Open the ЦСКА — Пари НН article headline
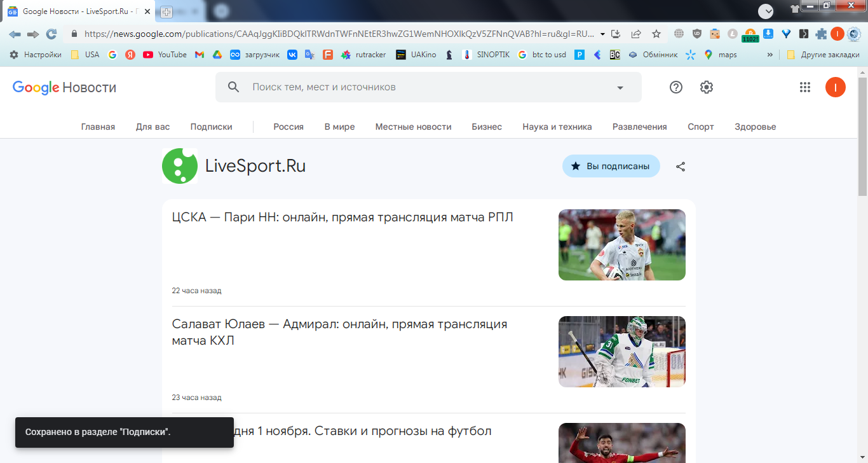868x463 pixels. [342, 218]
